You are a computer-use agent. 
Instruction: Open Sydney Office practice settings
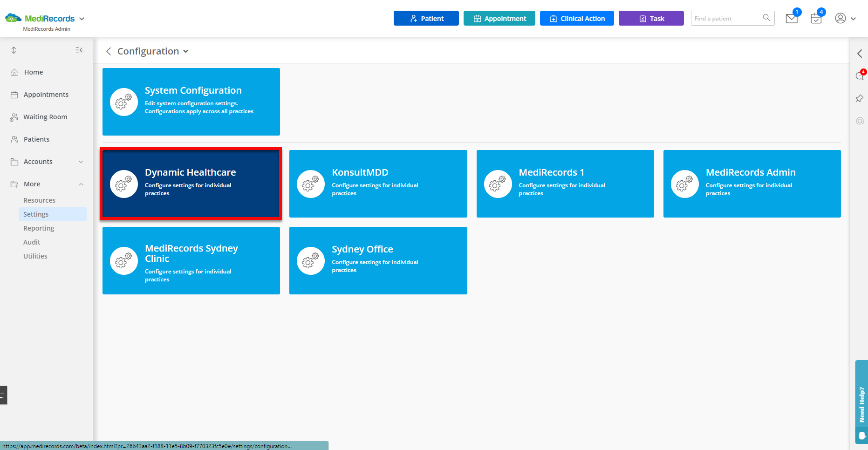pos(378,260)
